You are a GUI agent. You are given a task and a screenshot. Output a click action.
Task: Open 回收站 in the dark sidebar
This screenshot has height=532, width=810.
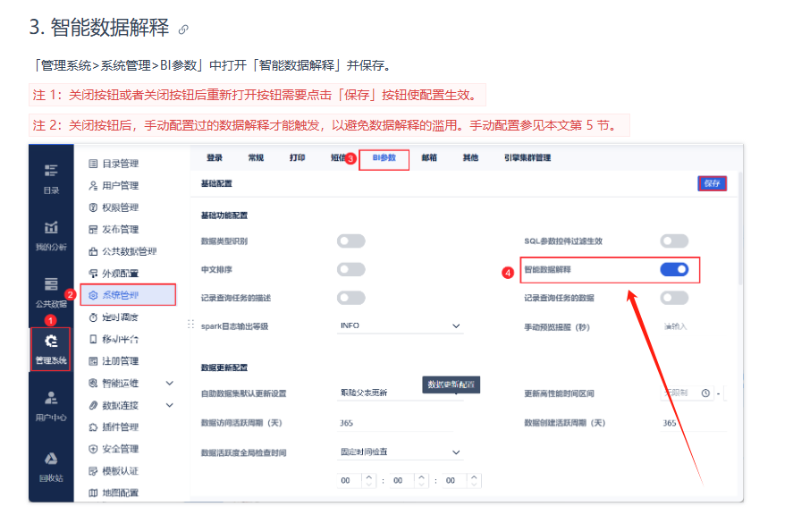(x=51, y=467)
